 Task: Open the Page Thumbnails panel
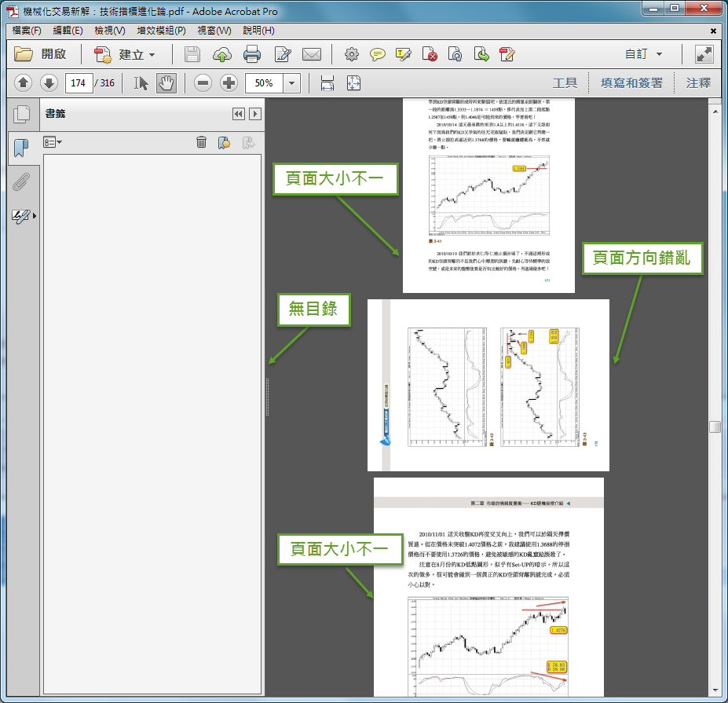(x=21, y=115)
